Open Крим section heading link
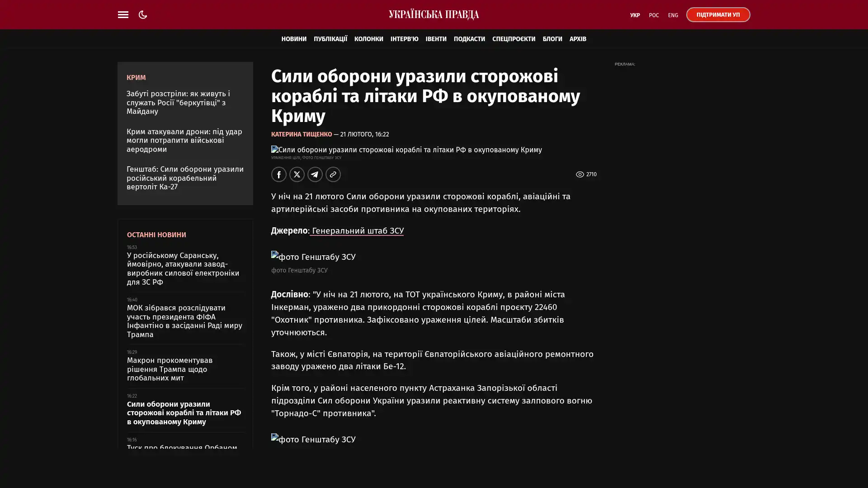This screenshot has width=868, height=488. click(136, 78)
